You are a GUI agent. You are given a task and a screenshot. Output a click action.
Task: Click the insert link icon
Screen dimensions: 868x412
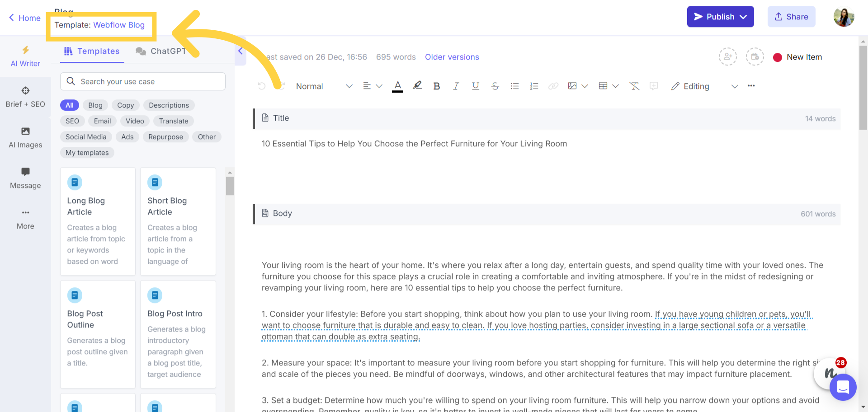[553, 86]
